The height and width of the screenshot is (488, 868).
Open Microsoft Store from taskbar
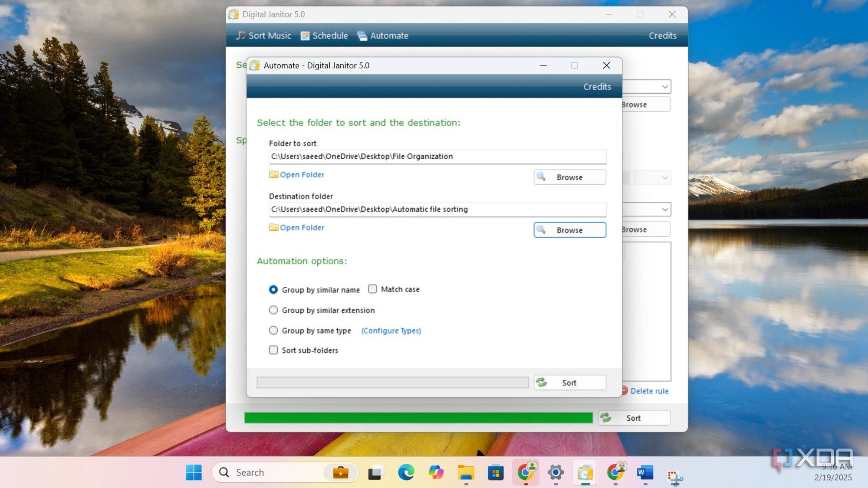pyautogui.click(x=495, y=472)
